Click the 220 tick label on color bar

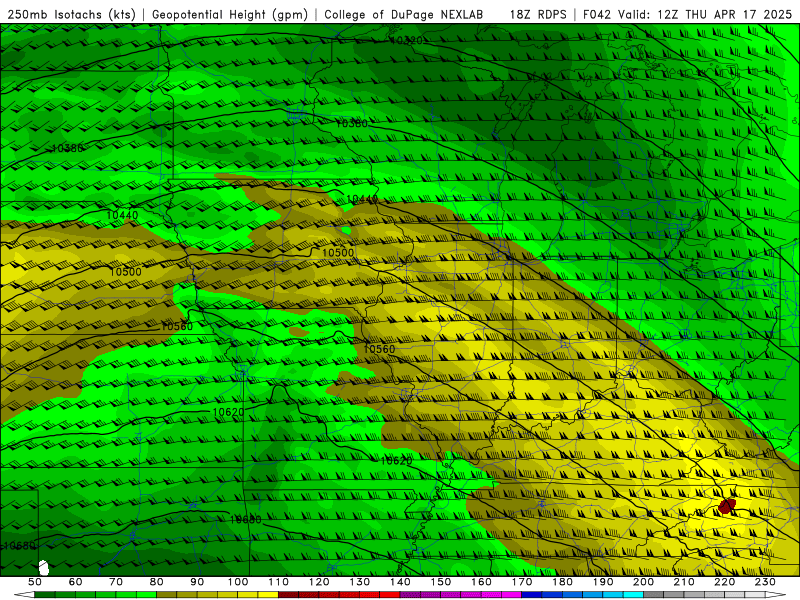click(724, 582)
